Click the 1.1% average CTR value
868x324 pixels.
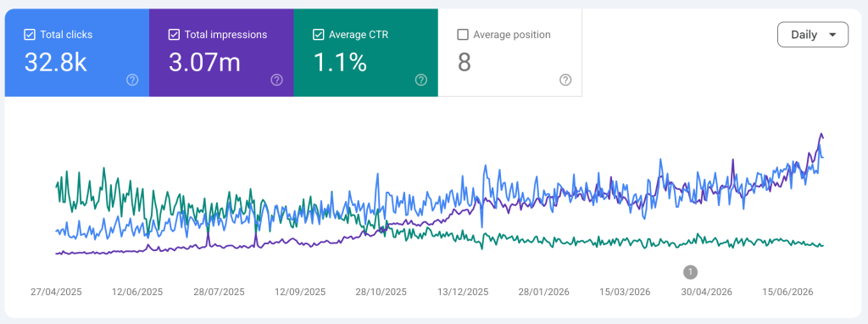[x=340, y=63]
